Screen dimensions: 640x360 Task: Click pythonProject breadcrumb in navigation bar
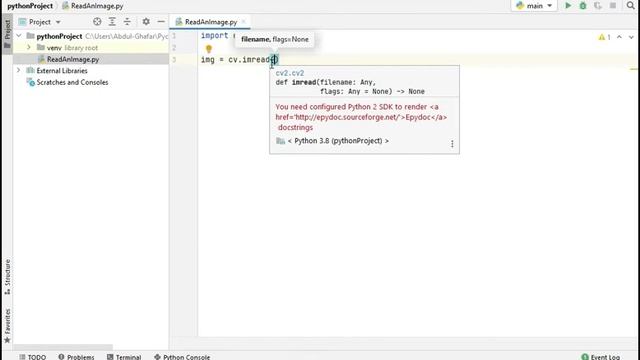tap(30, 6)
